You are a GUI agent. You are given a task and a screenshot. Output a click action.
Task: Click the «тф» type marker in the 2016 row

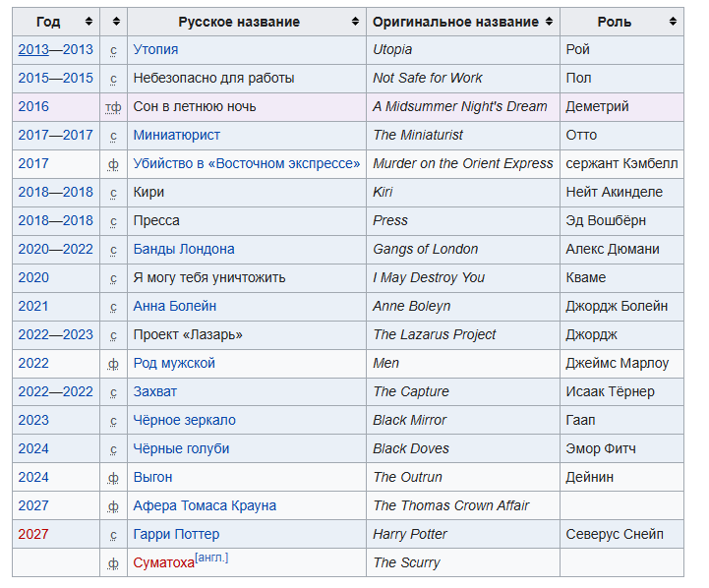click(x=113, y=107)
